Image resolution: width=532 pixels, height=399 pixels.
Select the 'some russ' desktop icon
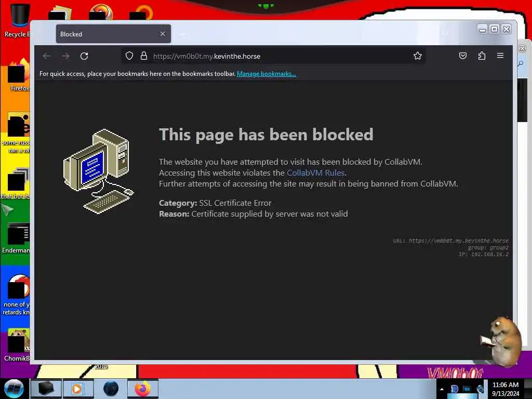tap(16, 133)
